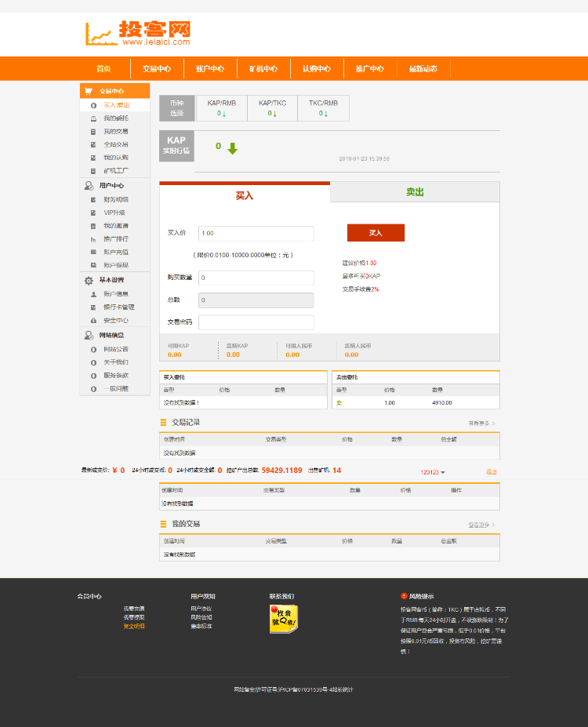Click 资金明细 footer link
Image resolution: width=588 pixels, height=727 pixels.
[134, 626]
